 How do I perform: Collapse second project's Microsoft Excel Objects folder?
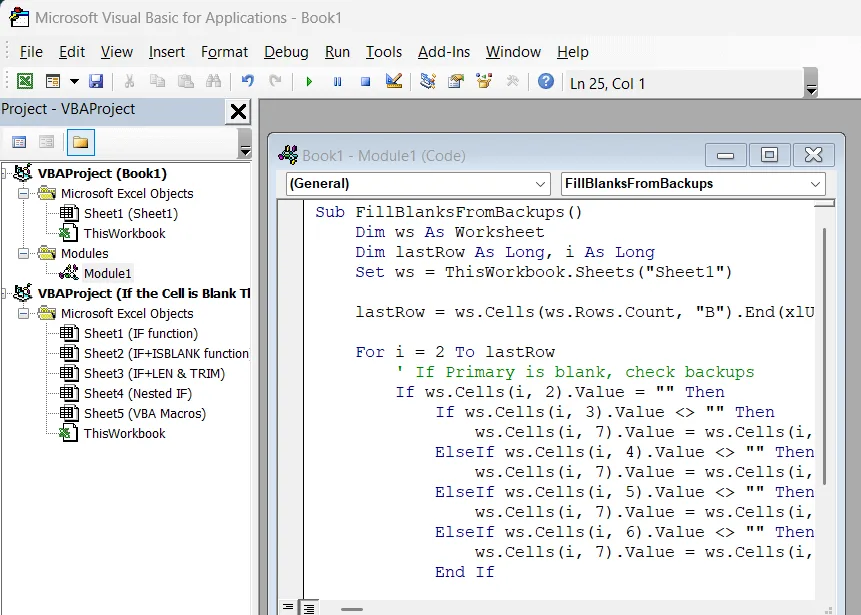pos(23,314)
